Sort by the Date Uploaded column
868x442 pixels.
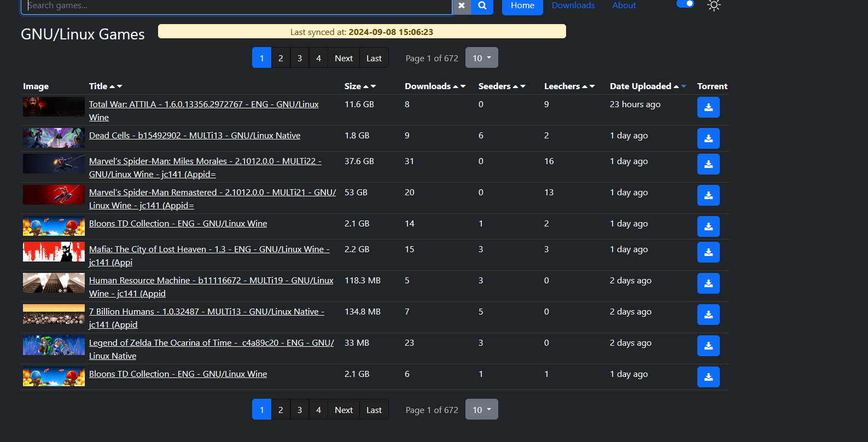(x=648, y=86)
